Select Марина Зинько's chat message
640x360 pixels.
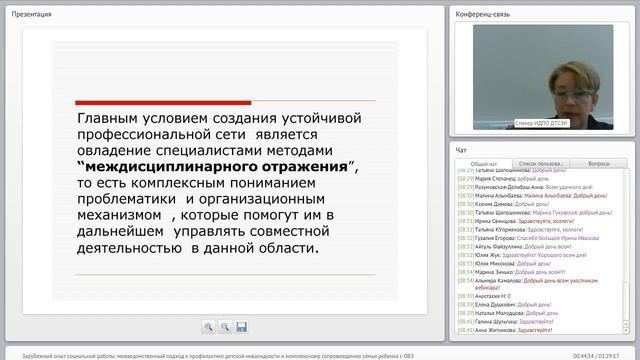pyautogui.click(x=511, y=272)
